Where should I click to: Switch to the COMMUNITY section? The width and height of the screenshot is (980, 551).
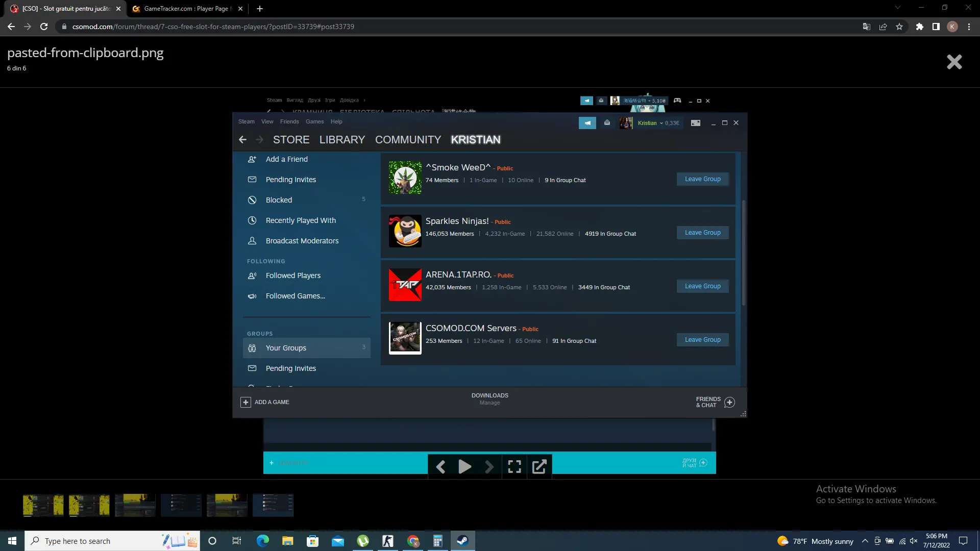click(408, 140)
